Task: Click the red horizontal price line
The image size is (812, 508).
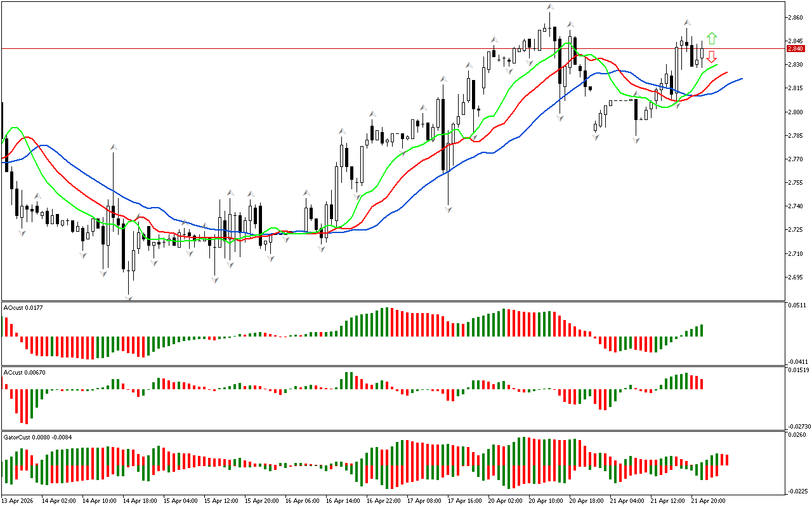Action: (x=381, y=48)
